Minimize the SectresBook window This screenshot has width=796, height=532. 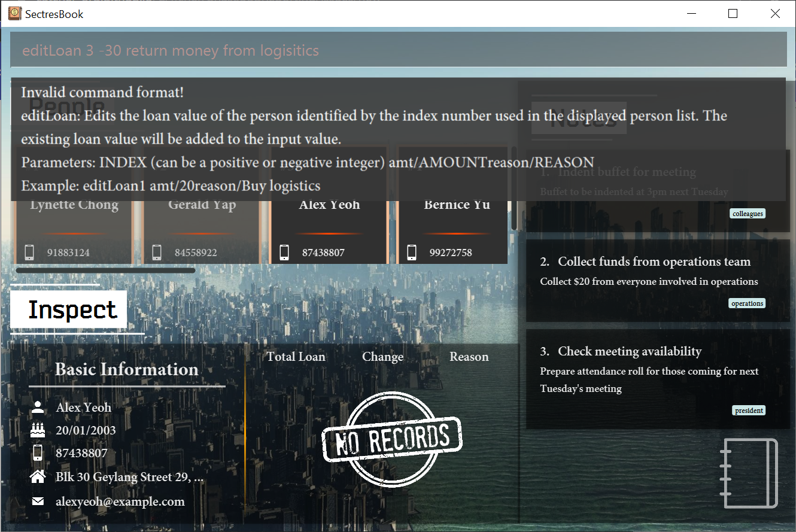pos(691,13)
